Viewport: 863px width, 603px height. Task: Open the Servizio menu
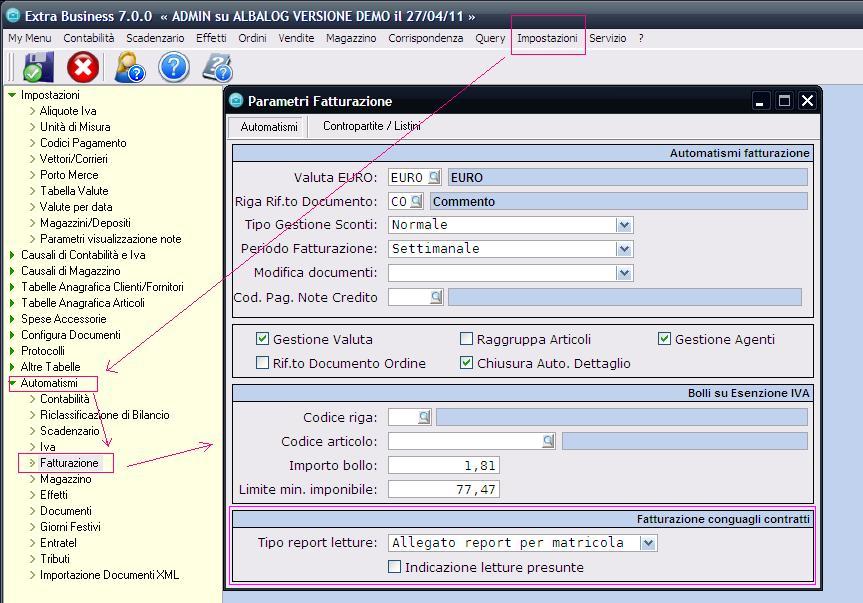[x=608, y=38]
